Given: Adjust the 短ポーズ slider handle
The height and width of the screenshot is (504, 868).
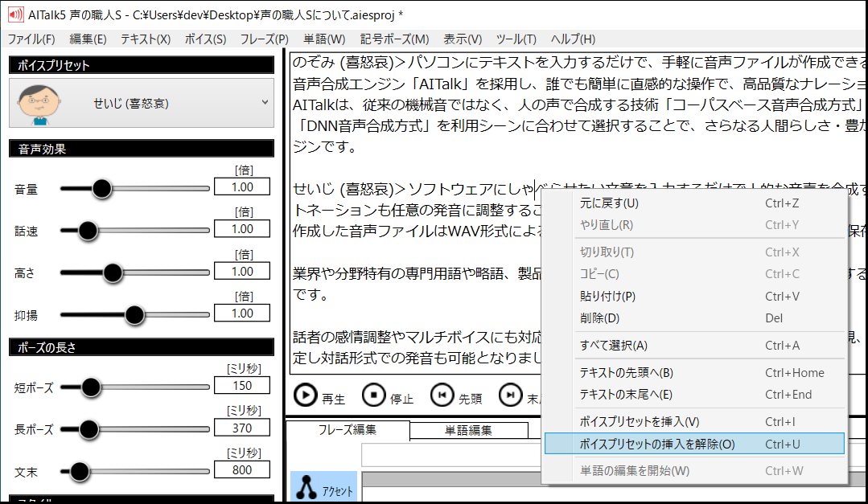Looking at the screenshot, I should [91, 387].
